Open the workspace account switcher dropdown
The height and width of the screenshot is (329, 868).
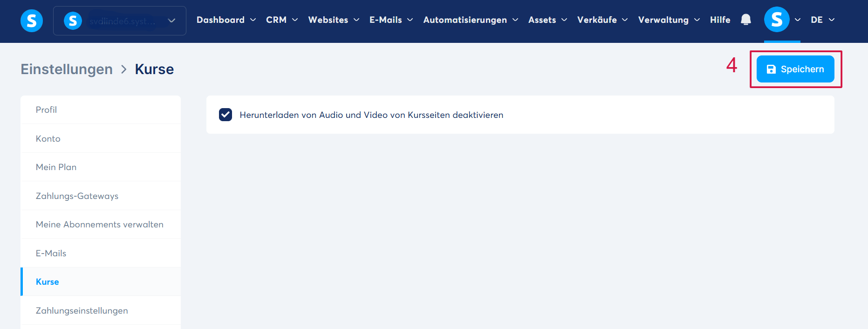(x=120, y=21)
